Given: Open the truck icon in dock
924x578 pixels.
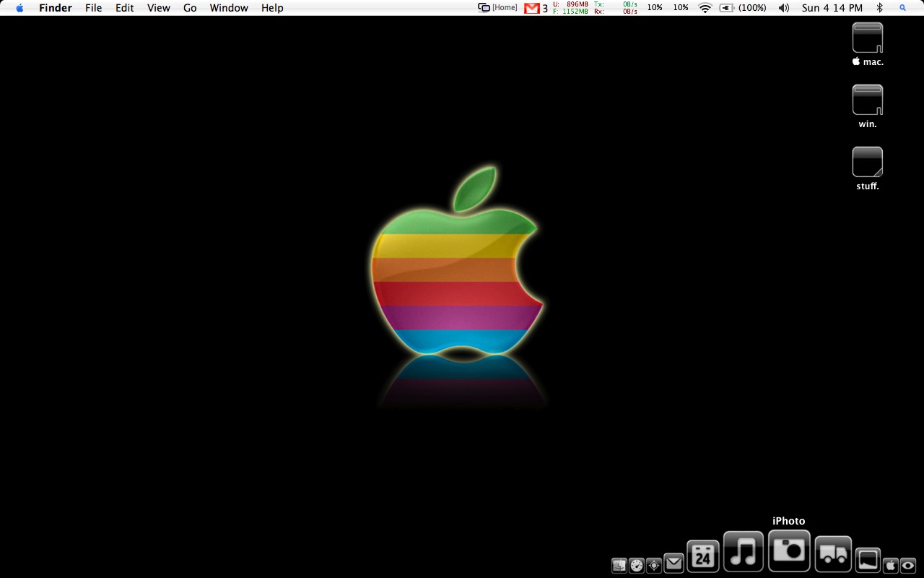Looking at the screenshot, I should (833, 555).
